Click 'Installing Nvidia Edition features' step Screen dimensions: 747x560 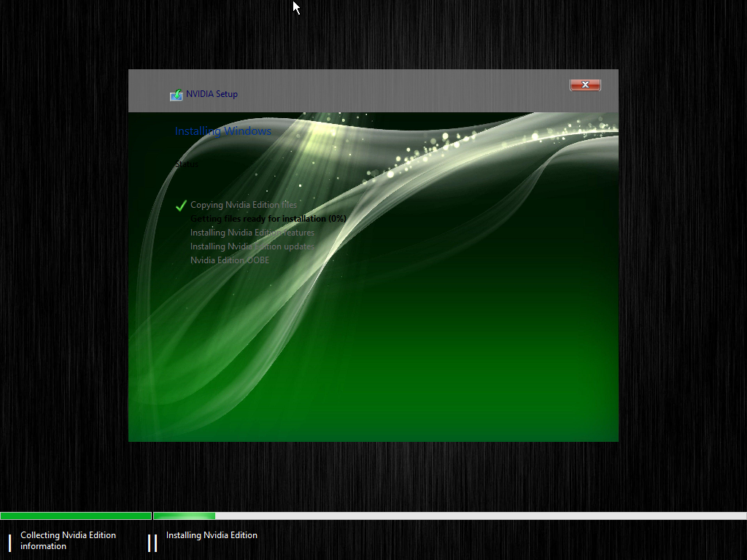(x=252, y=233)
